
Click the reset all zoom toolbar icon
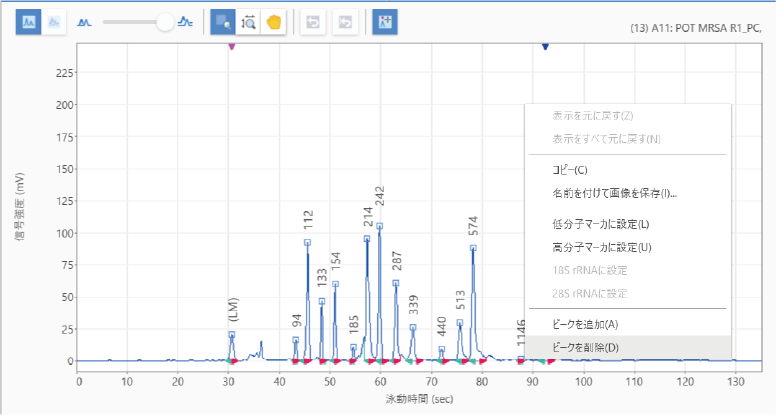pos(345,22)
